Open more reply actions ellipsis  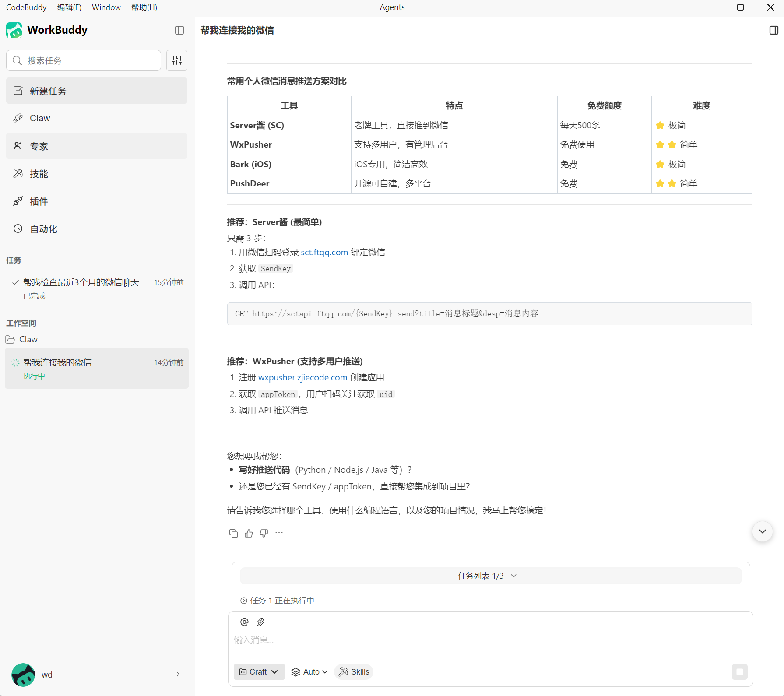click(279, 533)
